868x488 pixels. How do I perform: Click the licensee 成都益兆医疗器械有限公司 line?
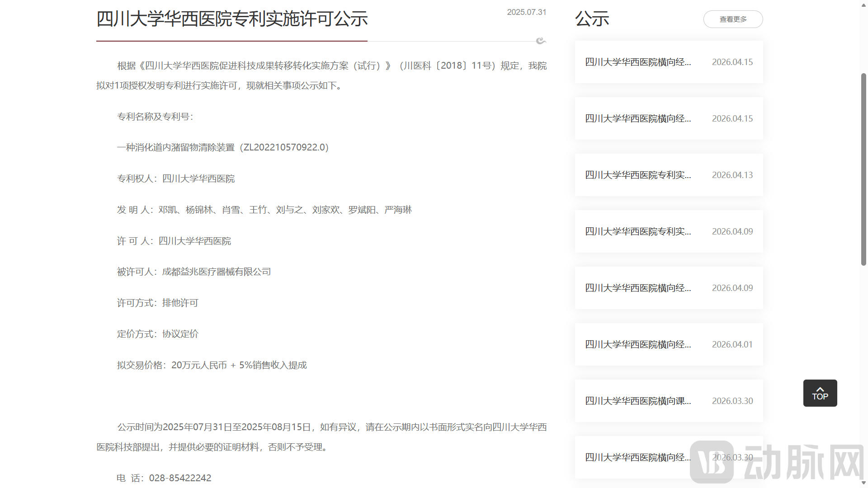tap(194, 272)
